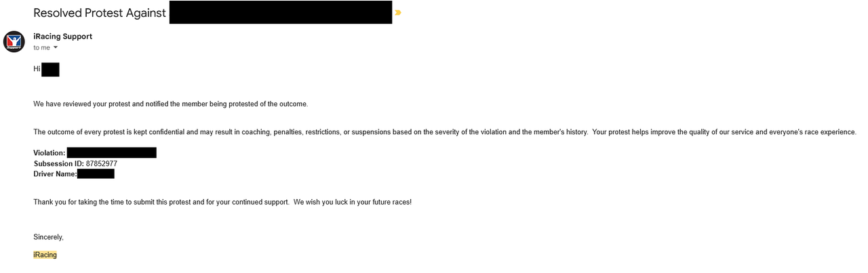Click the "Driver Name:" bold label

[x=55, y=174]
